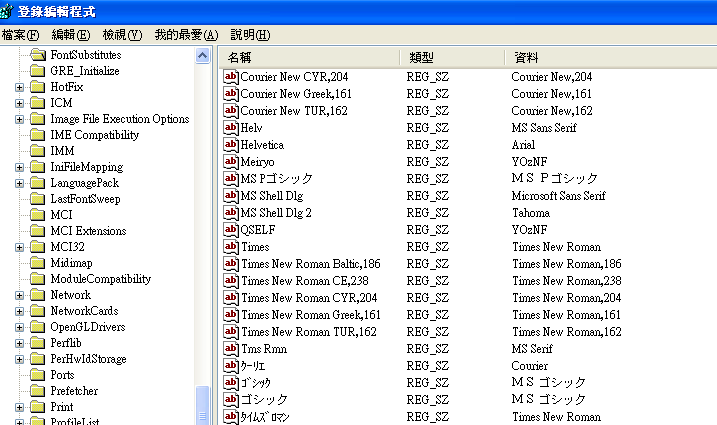Image resolution: width=717 pixels, height=425 pixels.
Task: Select Times New Roman CYR,204 entry
Action: [309, 298]
